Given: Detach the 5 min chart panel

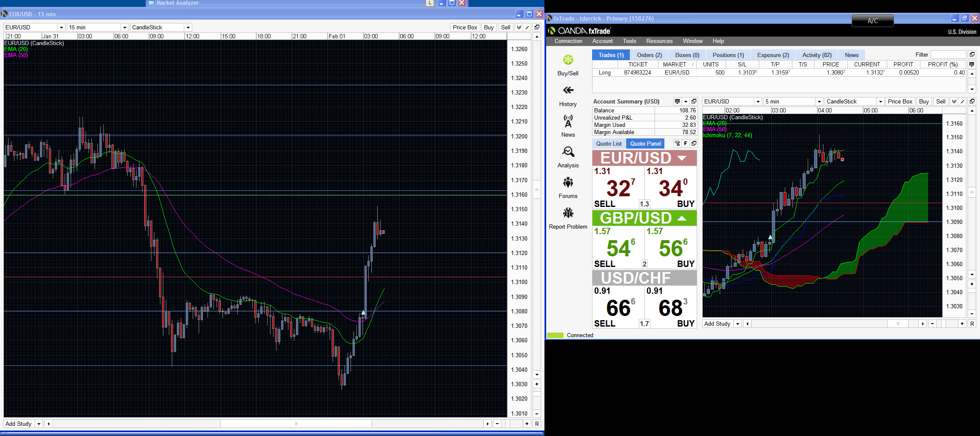Looking at the screenshot, I should click(972, 101).
